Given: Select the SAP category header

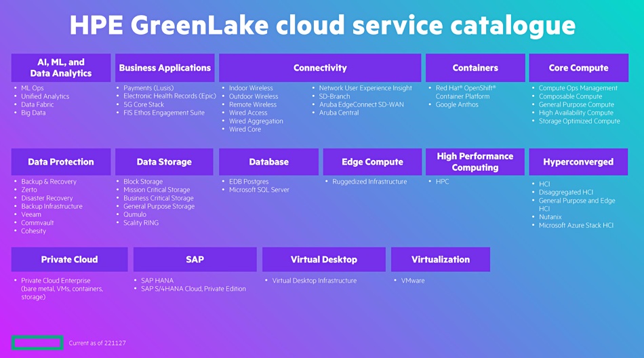Looking at the screenshot, I should tap(195, 260).
